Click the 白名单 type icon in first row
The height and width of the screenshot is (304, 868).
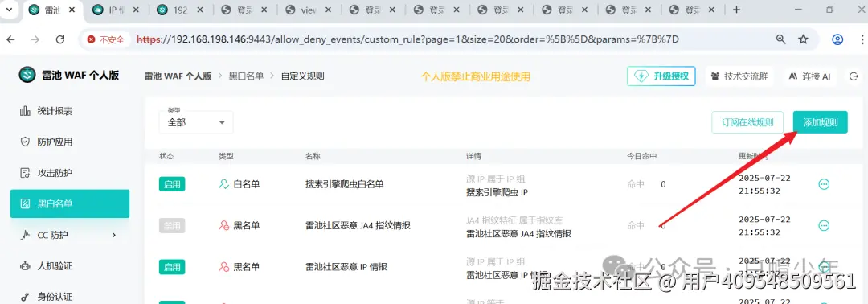(223, 184)
